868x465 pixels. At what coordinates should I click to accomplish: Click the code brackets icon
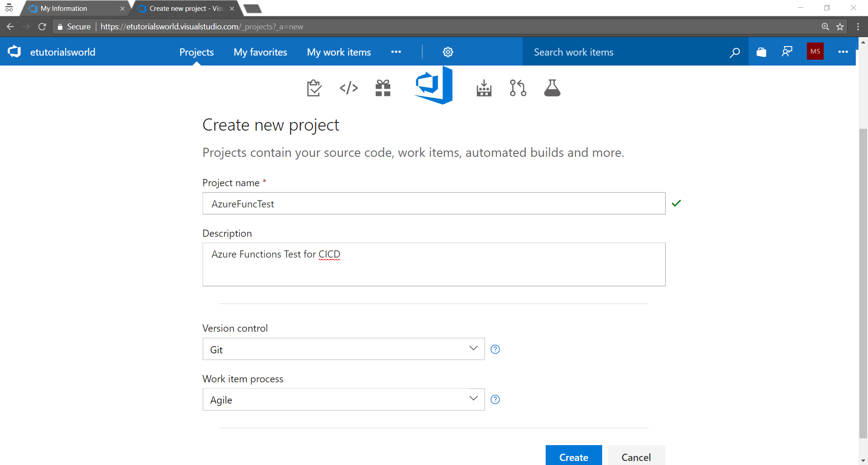(349, 88)
